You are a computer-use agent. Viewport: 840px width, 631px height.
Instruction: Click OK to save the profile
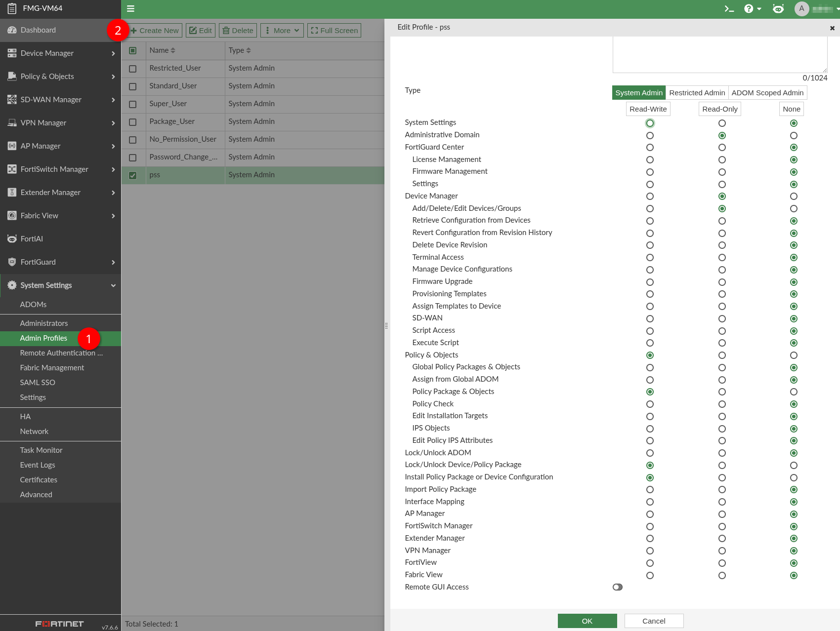tap(587, 621)
